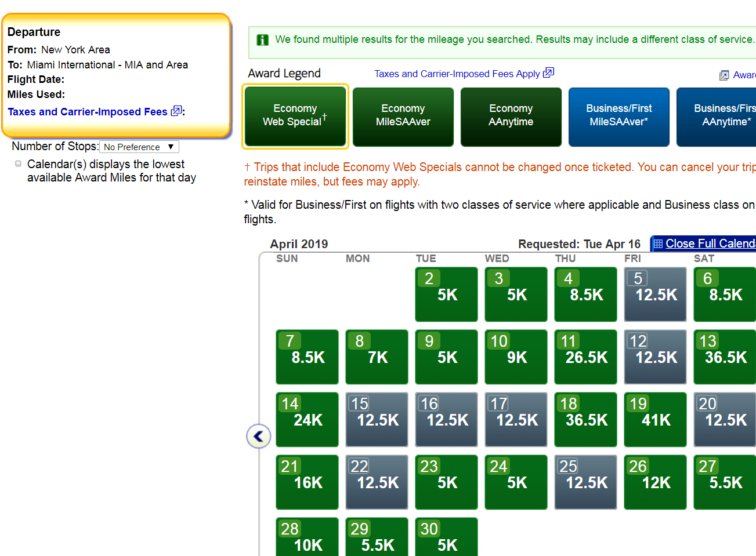Click Requested: Tue Apr 16 text
The image size is (756, 556).
[x=579, y=244]
